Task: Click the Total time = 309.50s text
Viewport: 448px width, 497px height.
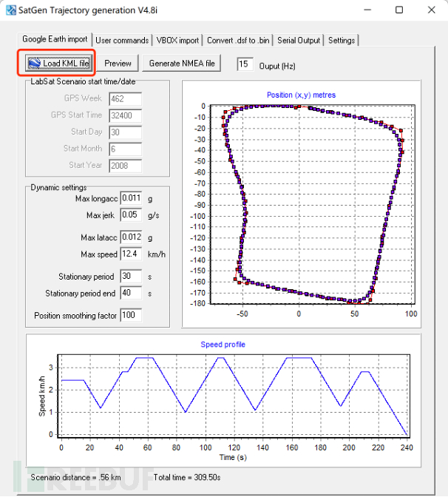Action: (187, 477)
